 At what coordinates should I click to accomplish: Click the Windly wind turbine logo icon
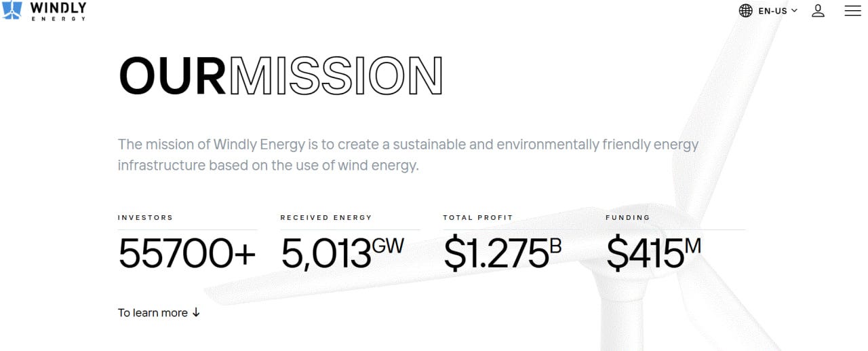coord(13,10)
